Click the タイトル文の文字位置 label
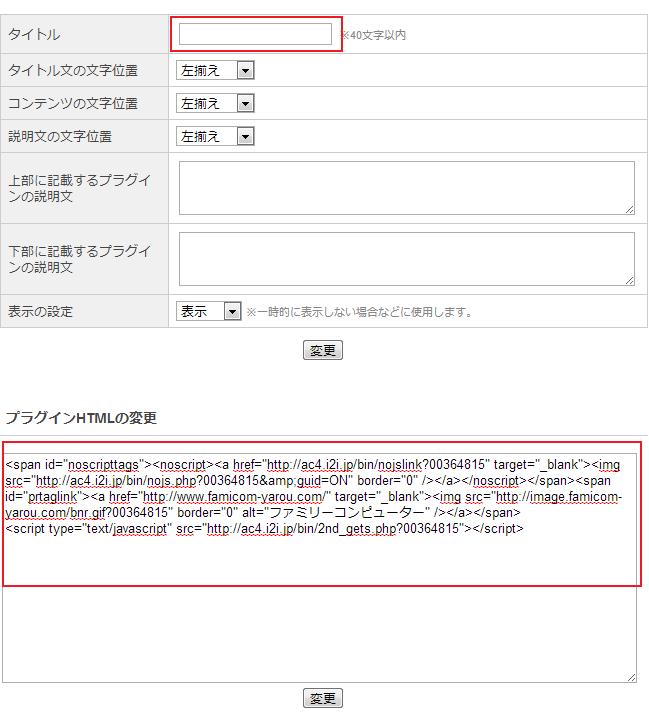 pyautogui.click(x=73, y=70)
